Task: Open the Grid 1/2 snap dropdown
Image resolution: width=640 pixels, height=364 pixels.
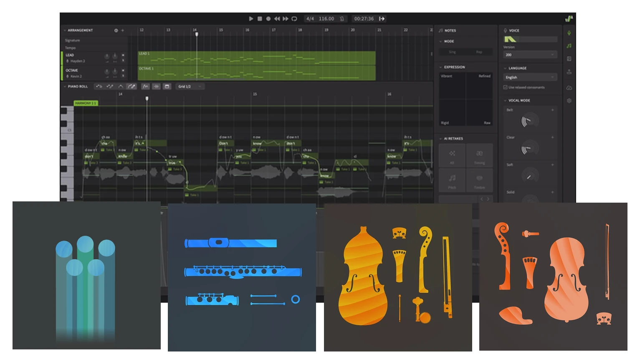Action: pyautogui.click(x=190, y=86)
